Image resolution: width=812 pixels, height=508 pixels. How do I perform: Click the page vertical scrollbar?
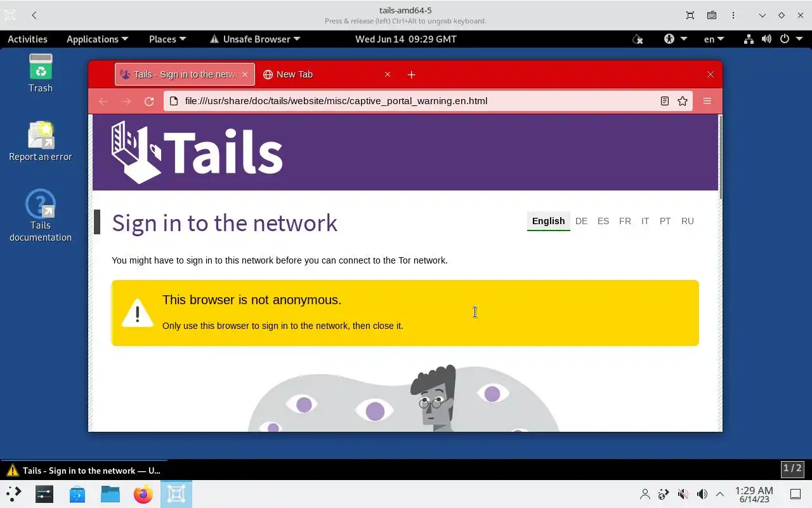tap(719, 158)
